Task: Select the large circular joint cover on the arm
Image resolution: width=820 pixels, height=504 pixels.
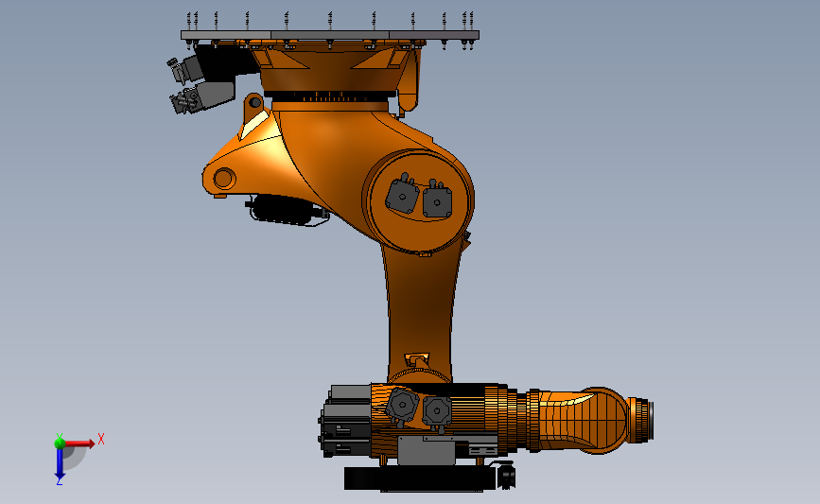Action: click(x=418, y=200)
